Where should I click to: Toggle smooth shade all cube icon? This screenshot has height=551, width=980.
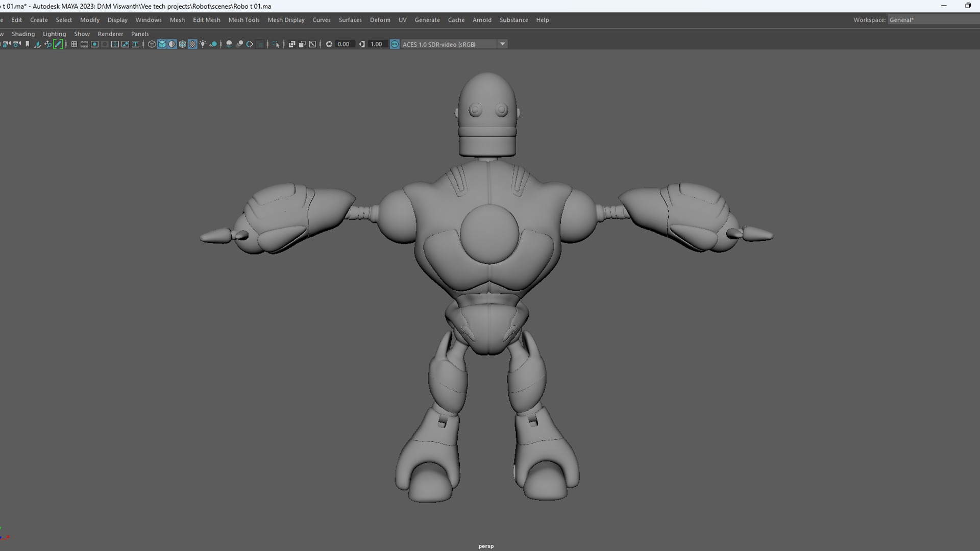click(162, 44)
